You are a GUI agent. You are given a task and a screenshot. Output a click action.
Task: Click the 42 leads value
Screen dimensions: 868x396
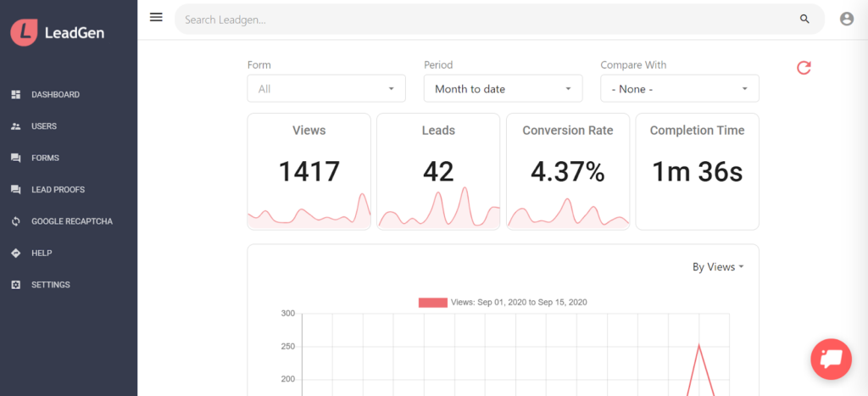[x=438, y=171]
